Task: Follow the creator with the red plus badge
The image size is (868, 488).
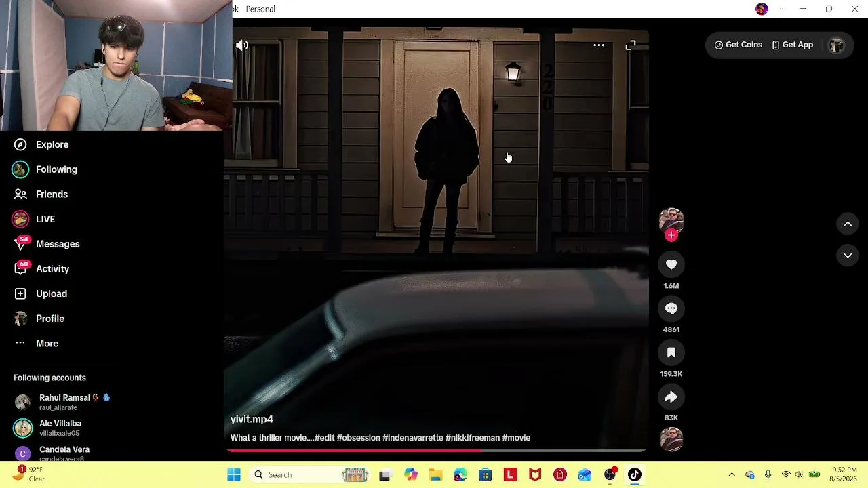Action: point(671,235)
